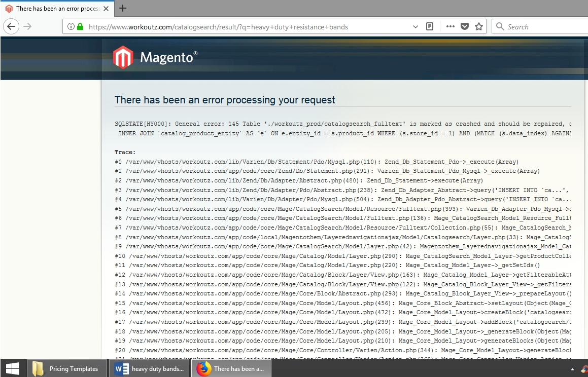The image size is (588, 377).
Task: Save page to Pocket icon
Action: tap(465, 26)
